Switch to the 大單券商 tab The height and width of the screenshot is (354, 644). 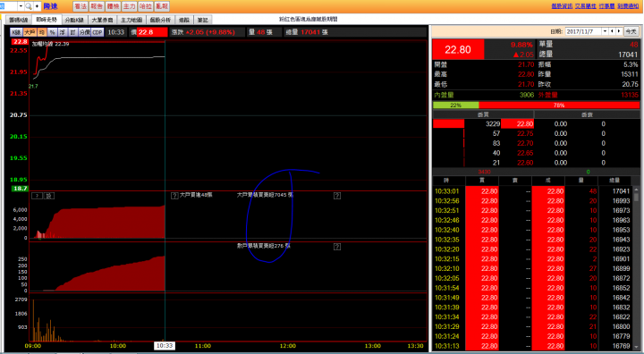(102, 20)
